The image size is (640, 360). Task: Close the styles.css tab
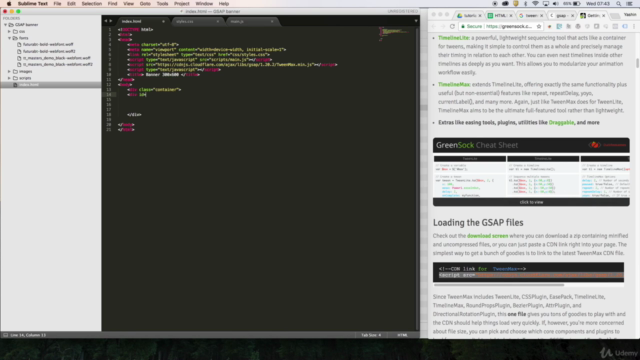218,21
